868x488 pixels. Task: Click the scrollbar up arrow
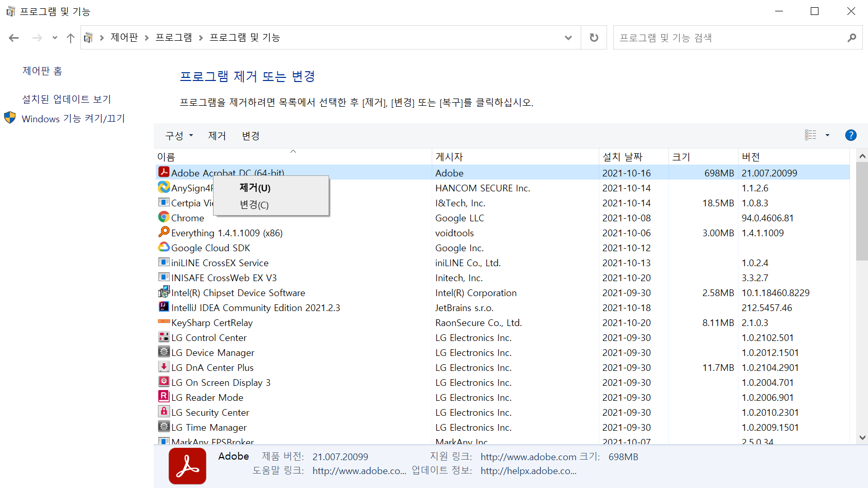tap(862, 155)
